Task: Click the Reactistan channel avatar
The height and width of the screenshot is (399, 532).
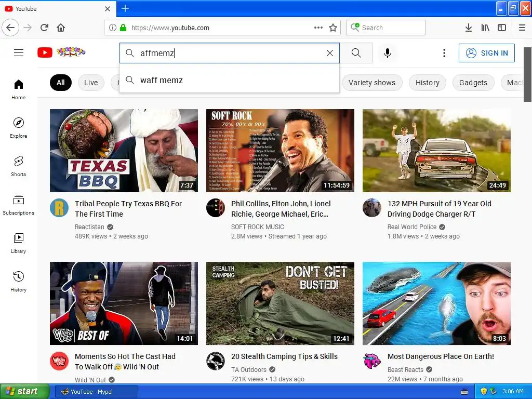Action: [59, 208]
